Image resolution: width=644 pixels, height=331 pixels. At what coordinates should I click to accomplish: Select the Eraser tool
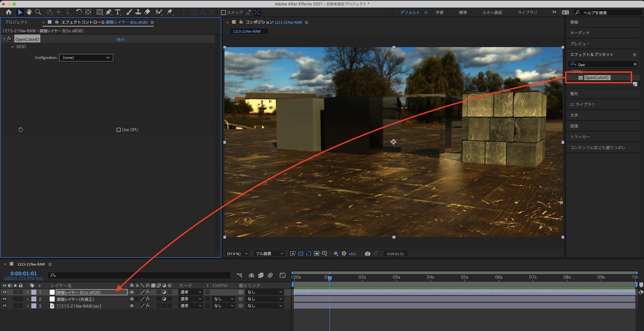tap(147, 12)
